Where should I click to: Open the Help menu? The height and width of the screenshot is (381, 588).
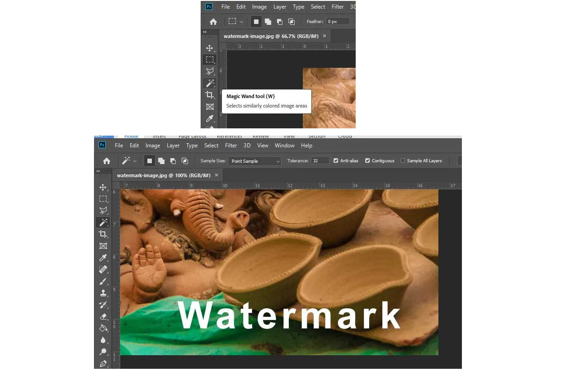(x=306, y=146)
